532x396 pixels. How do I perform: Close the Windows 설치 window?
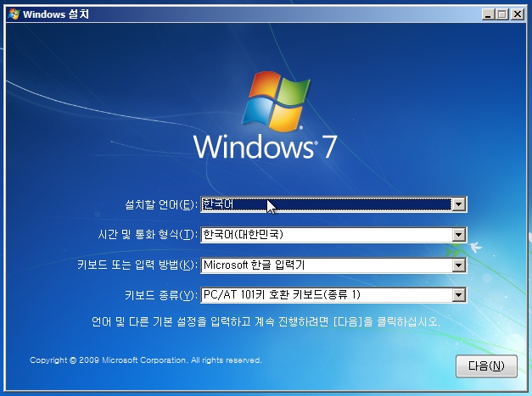tap(518, 14)
